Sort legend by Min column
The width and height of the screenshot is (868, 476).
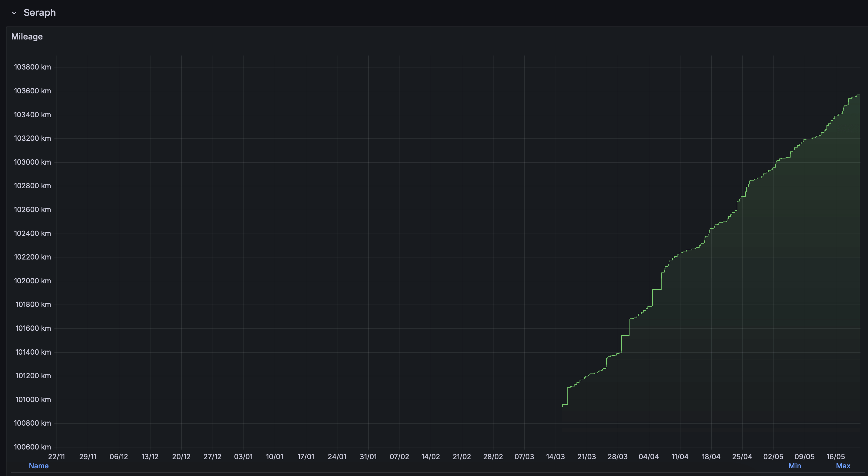tap(795, 466)
